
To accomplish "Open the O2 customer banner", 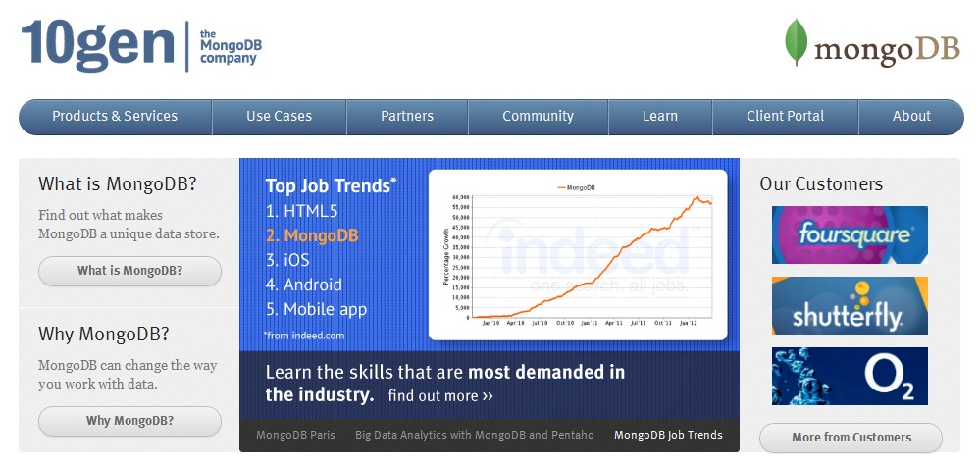I will [850, 377].
